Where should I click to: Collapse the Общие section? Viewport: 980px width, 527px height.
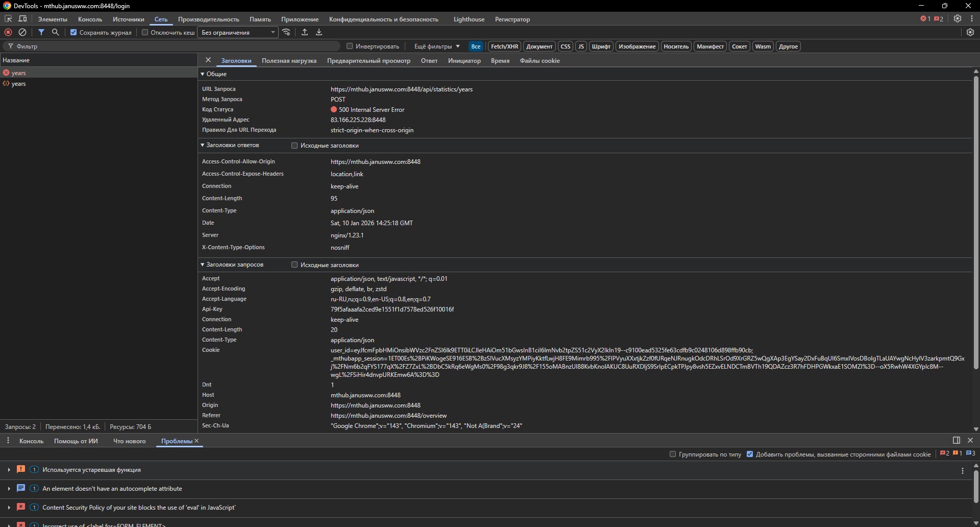coord(203,74)
